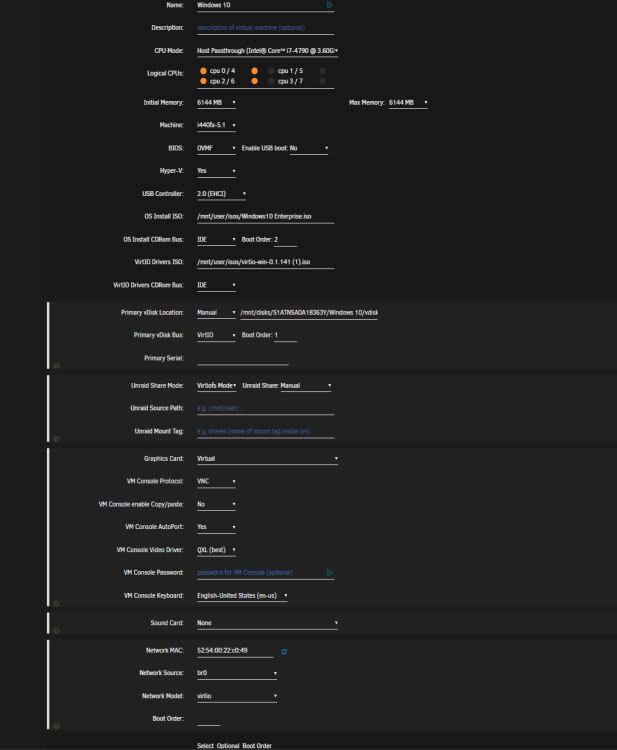Open the Enable USB boot dropdown

(309, 148)
